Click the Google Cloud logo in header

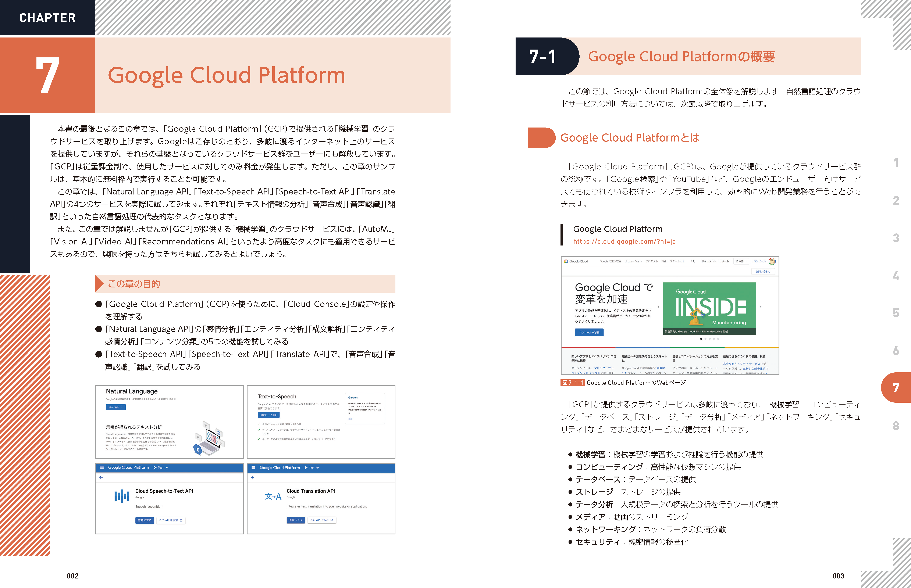tap(576, 262)
